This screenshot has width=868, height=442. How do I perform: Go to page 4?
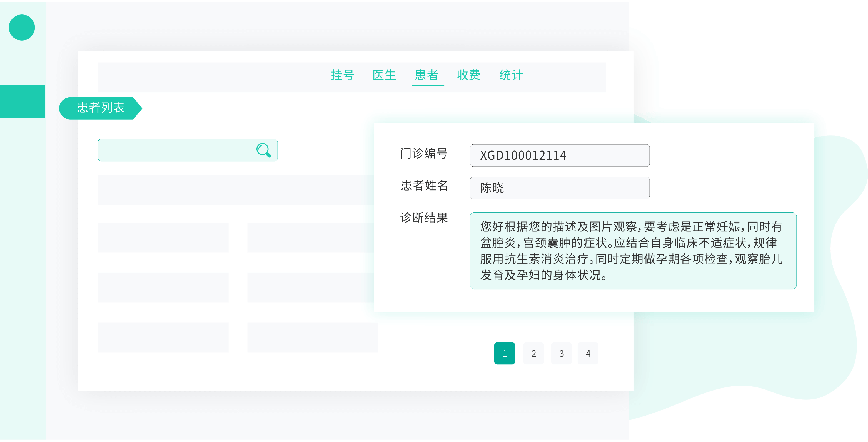click(x=588, y=353)
